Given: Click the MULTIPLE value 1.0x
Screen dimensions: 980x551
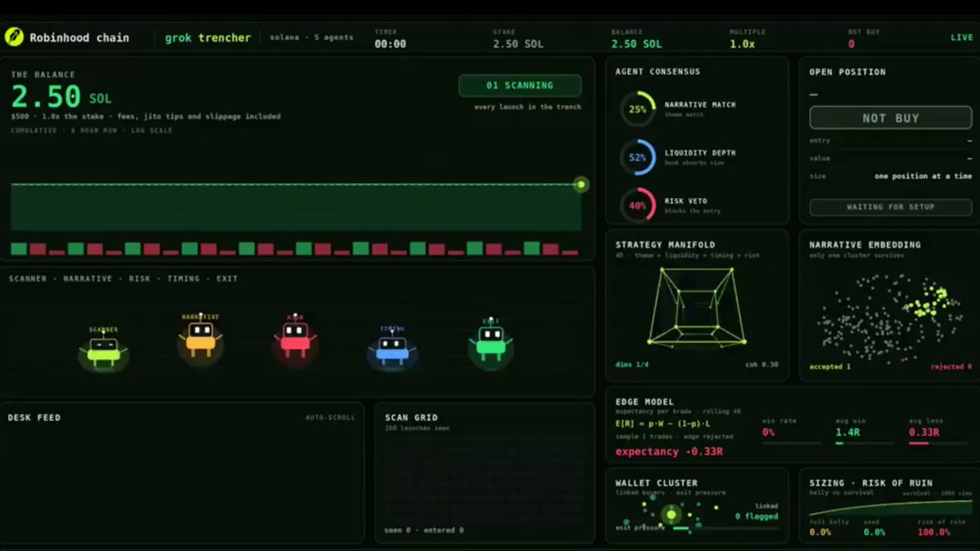Looking at the screenshot, I should coord(742,44).
